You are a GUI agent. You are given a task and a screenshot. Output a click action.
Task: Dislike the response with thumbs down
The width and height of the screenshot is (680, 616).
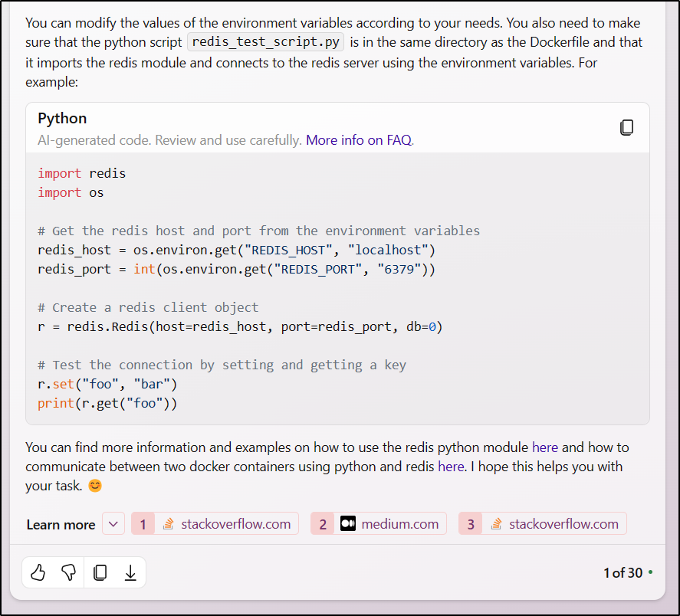pyautogui.click(x=68, y=572)
